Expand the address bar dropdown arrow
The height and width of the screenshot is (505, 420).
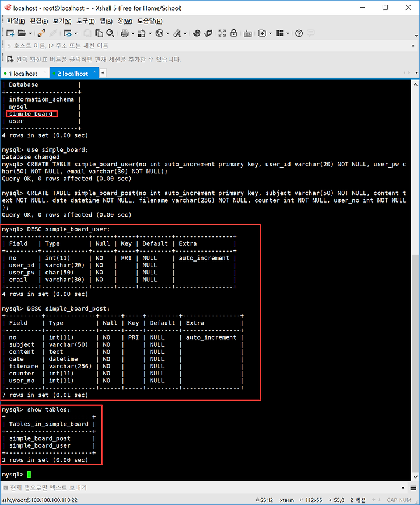click(413, 46)
